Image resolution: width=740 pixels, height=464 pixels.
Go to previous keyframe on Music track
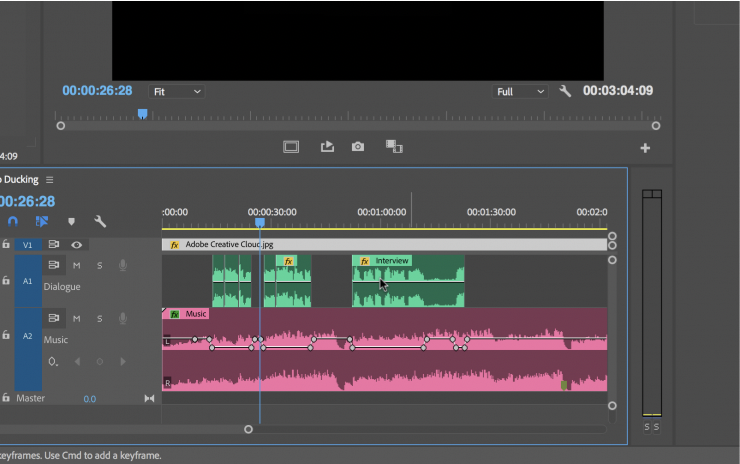[77, 362]
